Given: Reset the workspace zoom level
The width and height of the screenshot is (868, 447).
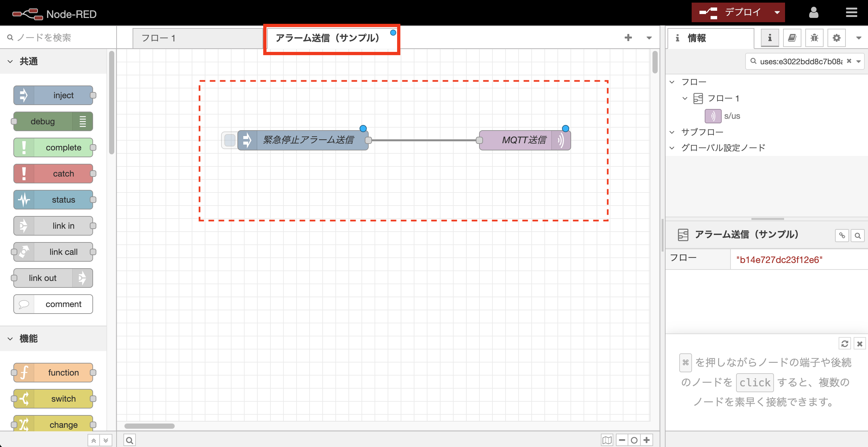Looking at the screenshot, I should pyautogui.click(x=634, y=440).
